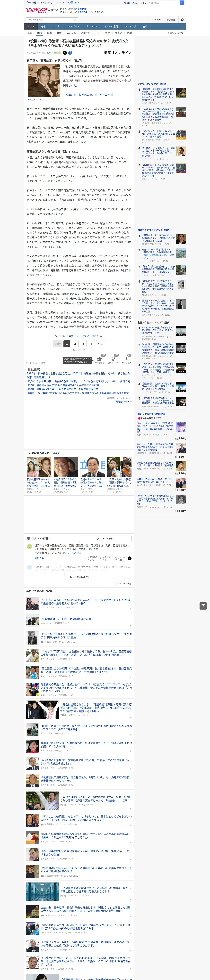
Task: Select the 国際 category
Action: 49,33
